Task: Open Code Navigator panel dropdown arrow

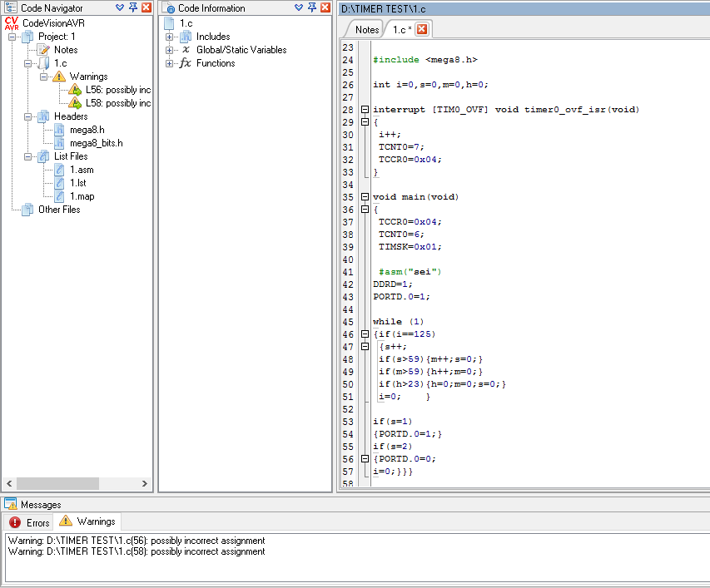Action: [120, 7]
